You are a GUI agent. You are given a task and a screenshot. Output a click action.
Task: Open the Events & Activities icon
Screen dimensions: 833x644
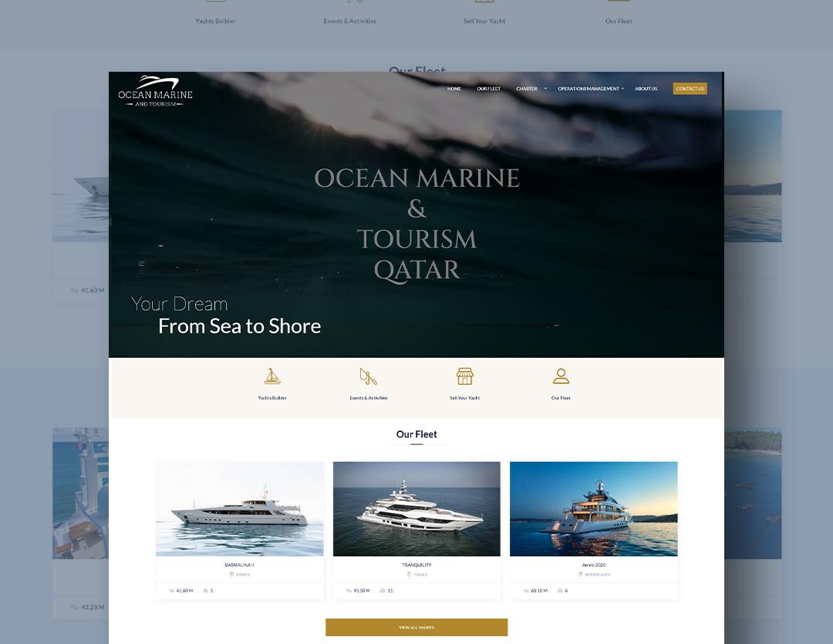[x=368, y=376]
